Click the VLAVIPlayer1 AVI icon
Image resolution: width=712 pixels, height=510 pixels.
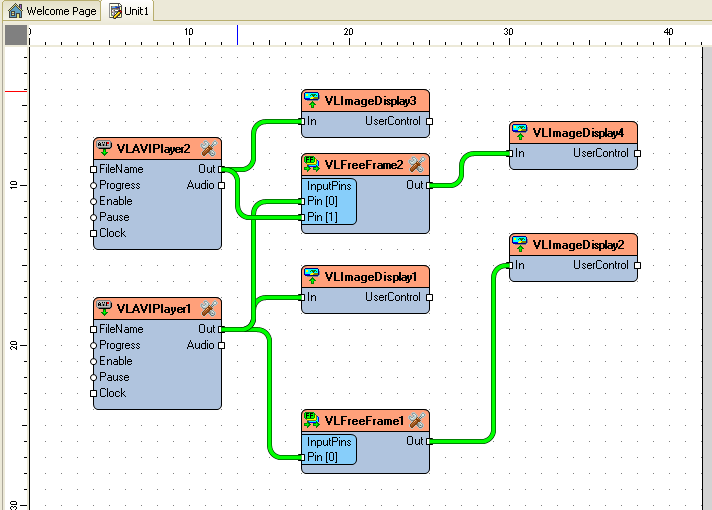[x=104, y=308]
